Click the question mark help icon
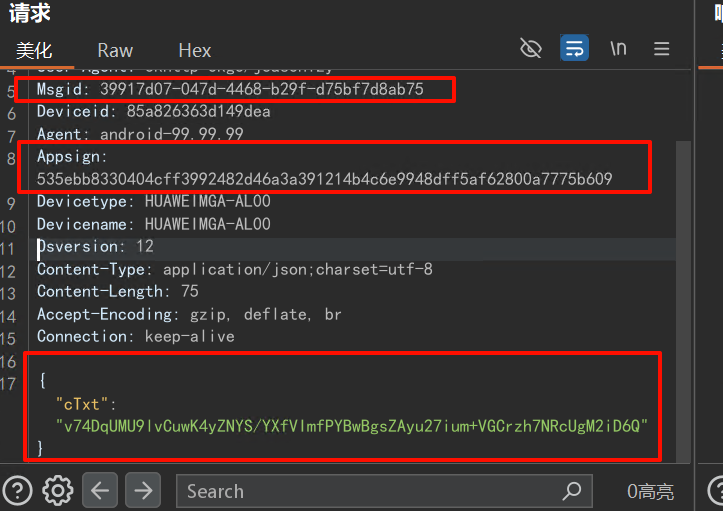Viewport: 723px width, 511px height. pyautogui.click(x=19, y=490)
